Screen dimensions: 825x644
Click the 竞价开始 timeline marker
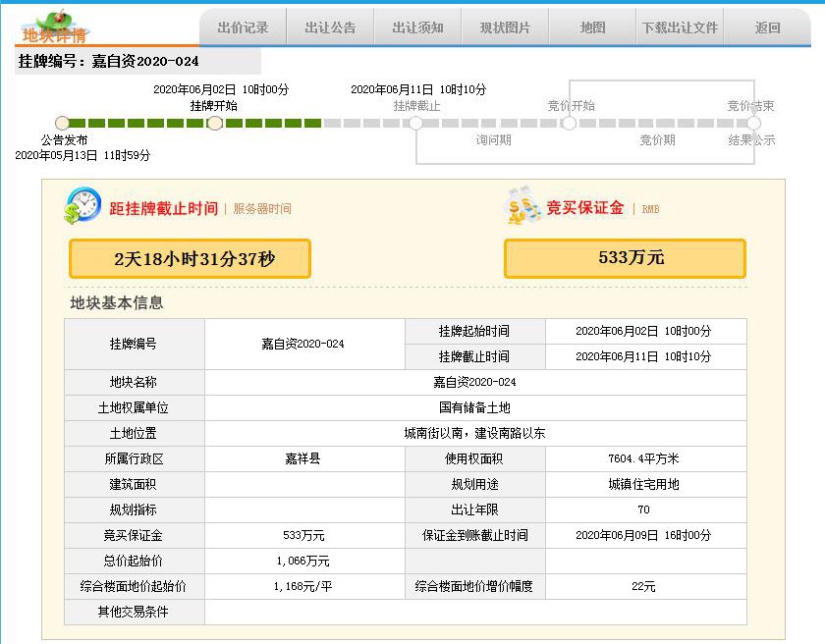[569, 123]
